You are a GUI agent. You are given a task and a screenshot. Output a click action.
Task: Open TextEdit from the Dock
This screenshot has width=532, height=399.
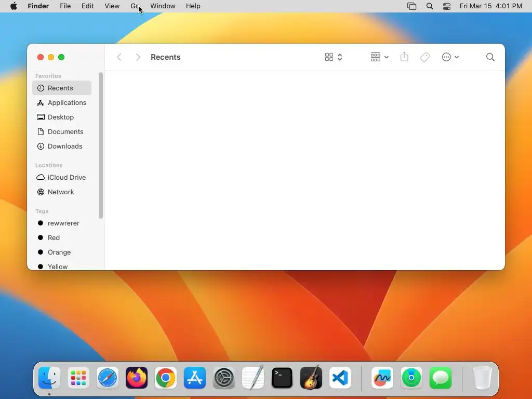click(x=253, y=377)
